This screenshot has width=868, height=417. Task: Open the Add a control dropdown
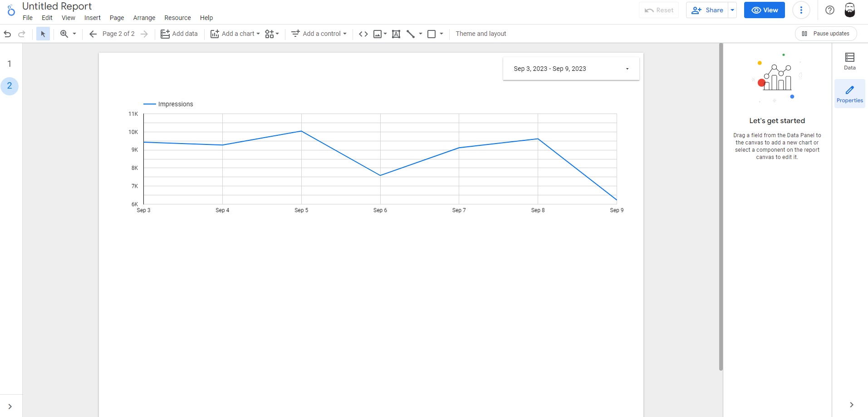coord(319,34)
